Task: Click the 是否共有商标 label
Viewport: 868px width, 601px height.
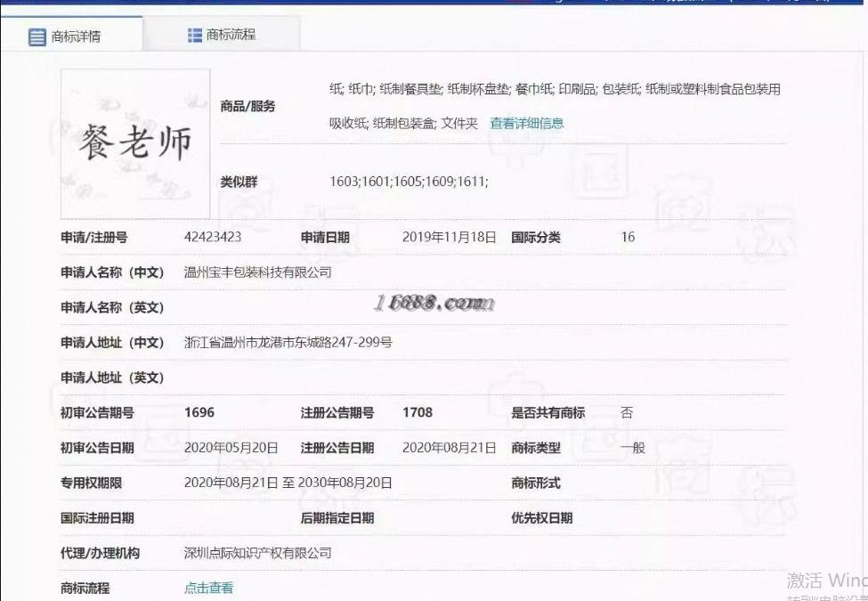Action: pyautogui.click(x=548, y=413)
